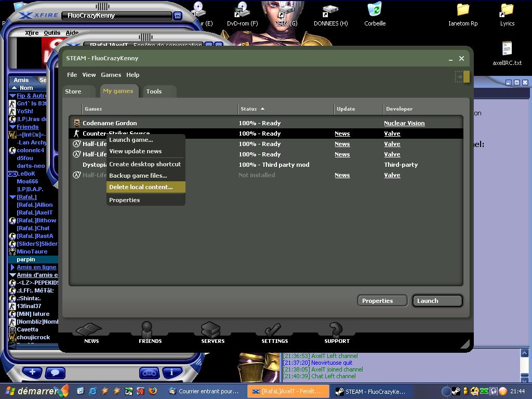Image resolution: width=532 pixels, height=399 pixels.
Task: Open the Games menu in Steam
Action: (x=111, y=75)
